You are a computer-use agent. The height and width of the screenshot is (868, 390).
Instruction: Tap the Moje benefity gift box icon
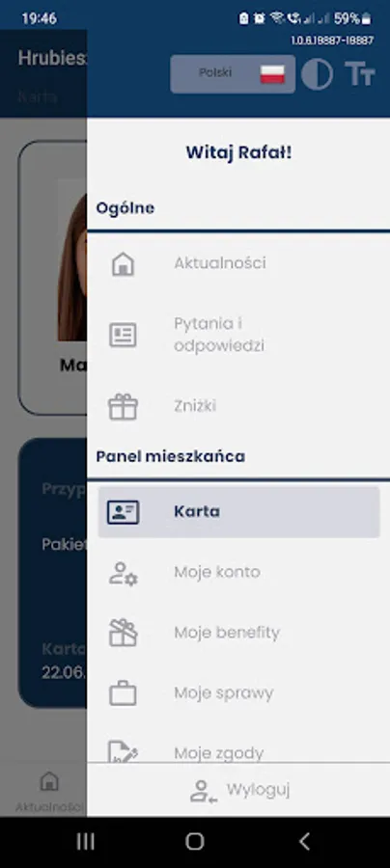123,633
